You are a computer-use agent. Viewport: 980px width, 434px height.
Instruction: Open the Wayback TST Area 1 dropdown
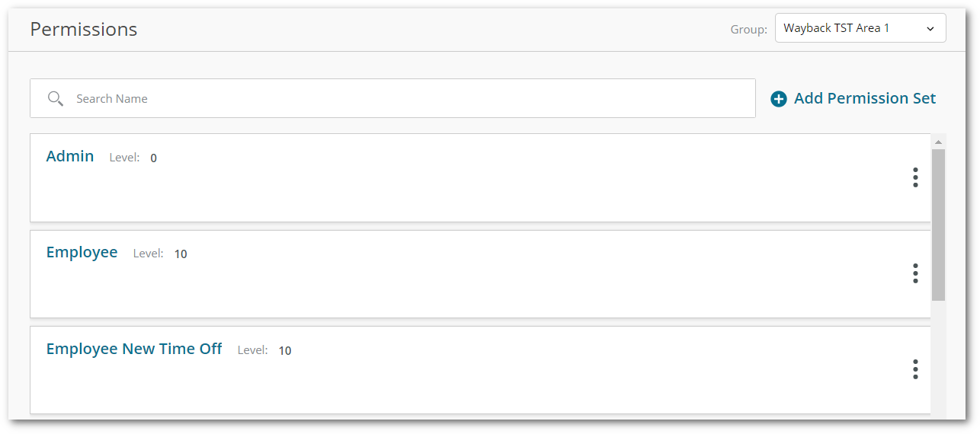pos(860,28)
